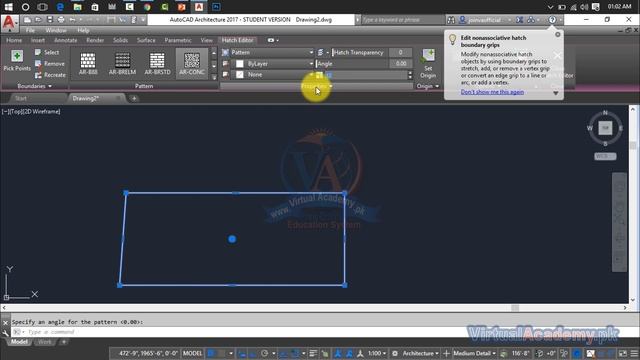Open the None background color dropdown

point(273,75)
